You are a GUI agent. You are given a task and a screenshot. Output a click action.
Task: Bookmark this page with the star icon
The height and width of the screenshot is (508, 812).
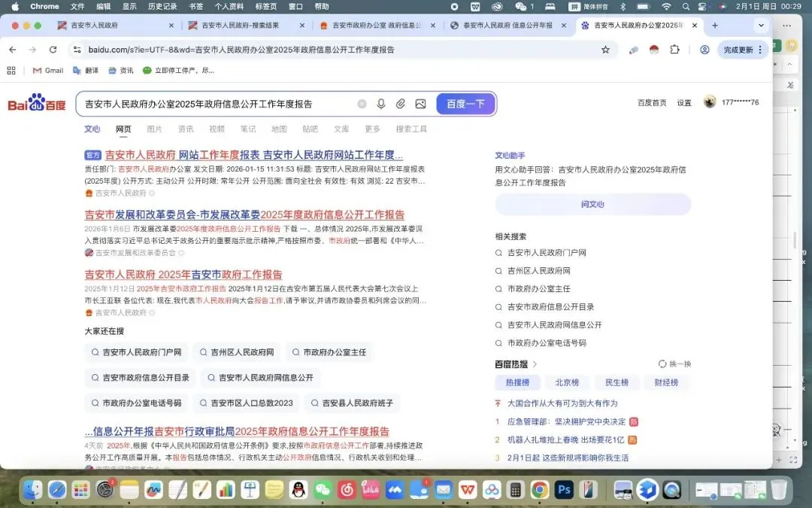coord(605,50)
